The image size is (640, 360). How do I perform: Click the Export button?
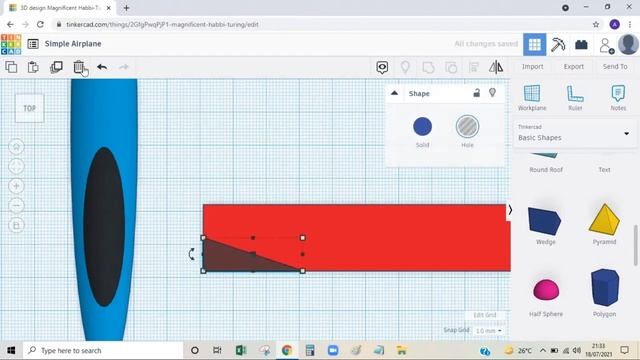point(574,67)
